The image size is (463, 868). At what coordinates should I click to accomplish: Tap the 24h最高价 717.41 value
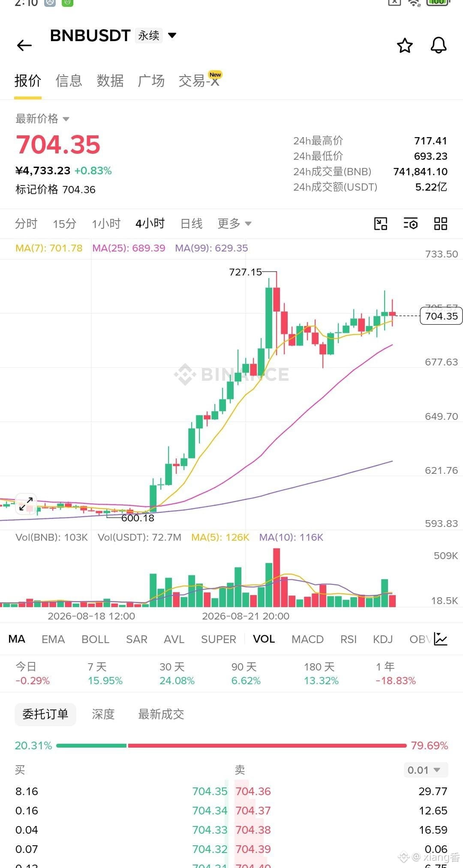pyautogui.click(x=430, y=141)
